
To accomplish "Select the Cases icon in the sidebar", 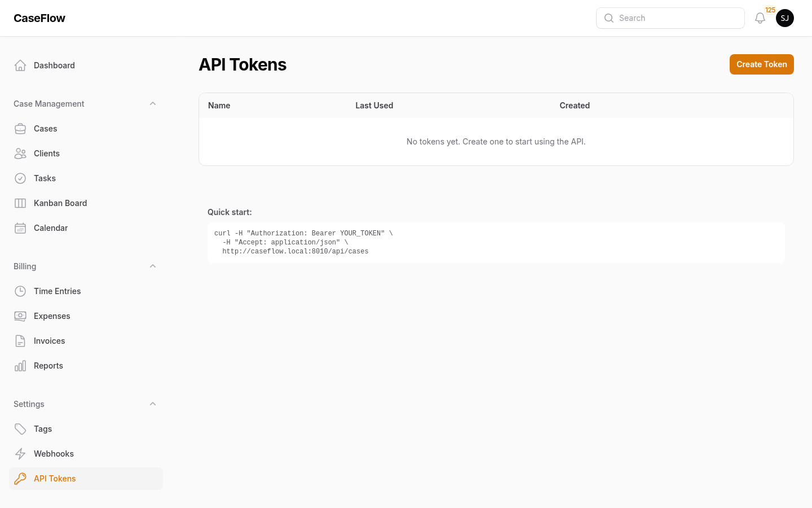I will (20, 129).
